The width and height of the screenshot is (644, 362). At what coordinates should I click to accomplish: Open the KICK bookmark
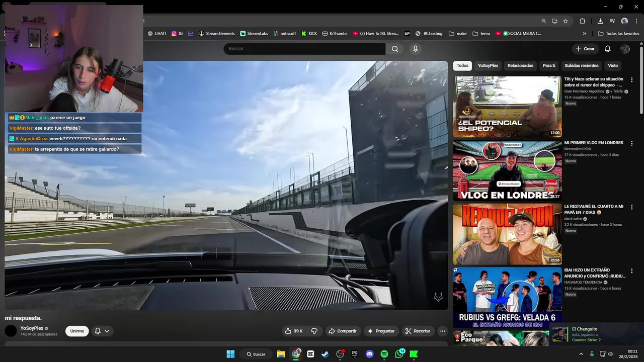(x=309, y=34)
